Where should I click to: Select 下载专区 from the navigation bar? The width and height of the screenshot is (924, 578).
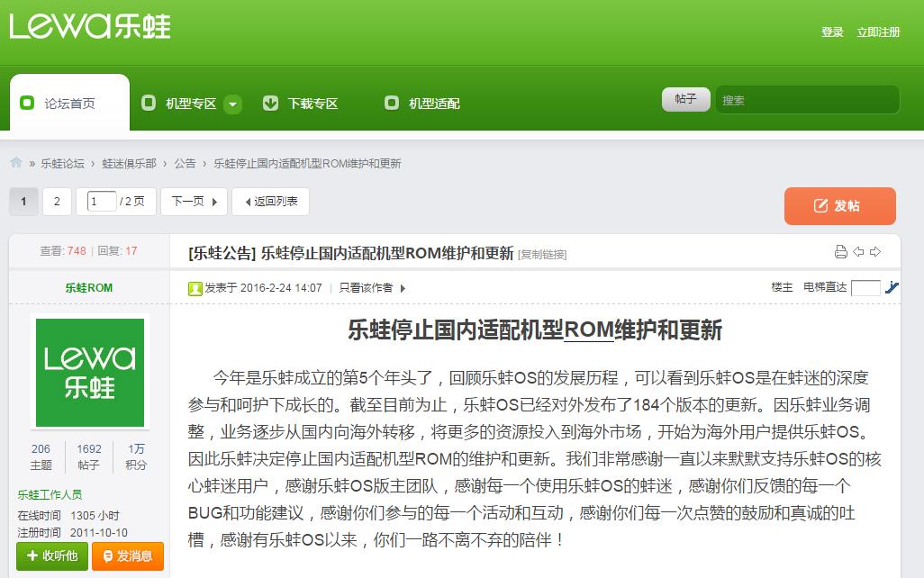[x=311, y=103]
